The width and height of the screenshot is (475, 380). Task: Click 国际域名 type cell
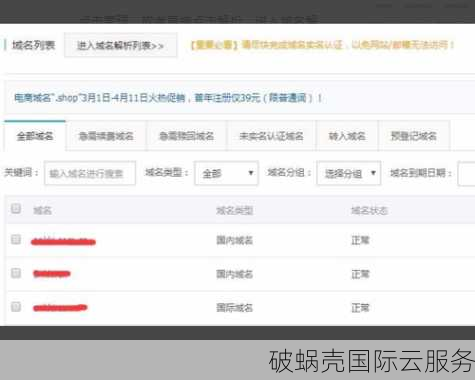point(234,307)
